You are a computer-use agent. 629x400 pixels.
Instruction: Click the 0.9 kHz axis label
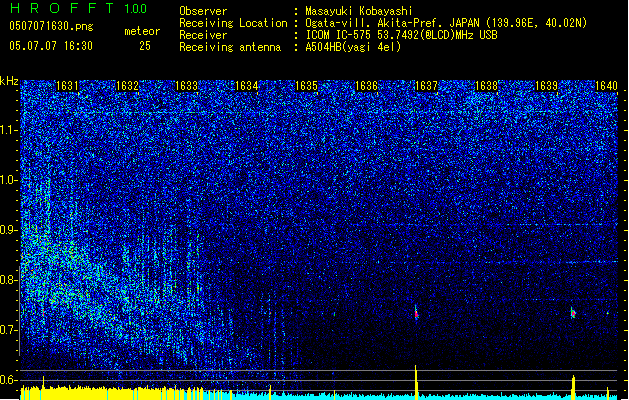(x=9, y=230)
